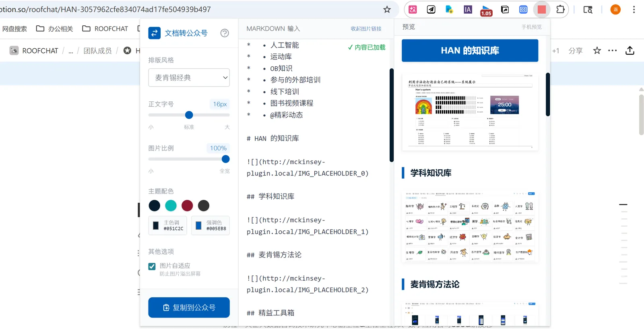This screenshot has height=329, width=644.
Task: Favorite the Notion page with the star
Action: (597, 50)
